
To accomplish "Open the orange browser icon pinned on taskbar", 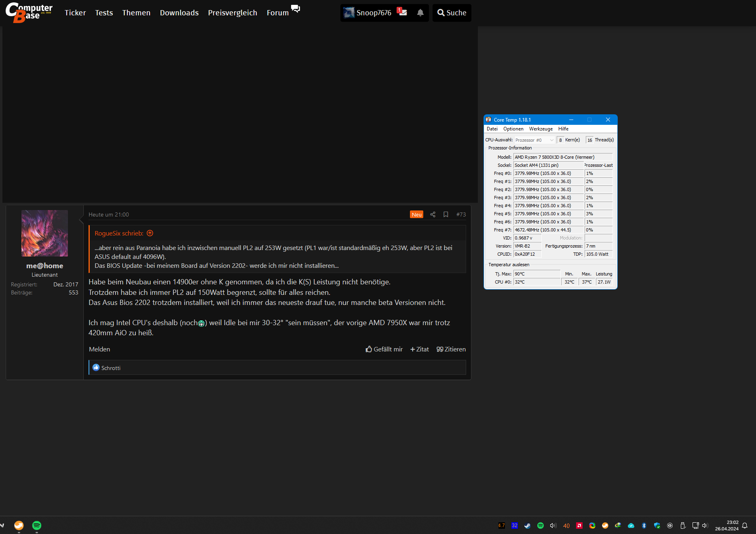I will [x=19, y=525].
